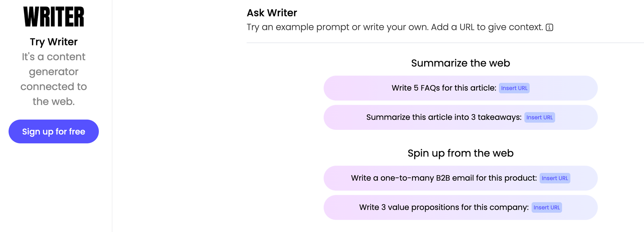The width and height of the screenshot is (644, 232).
Task: Click Insert URL chip in the FAQs prompt
Action: (514, 88)
